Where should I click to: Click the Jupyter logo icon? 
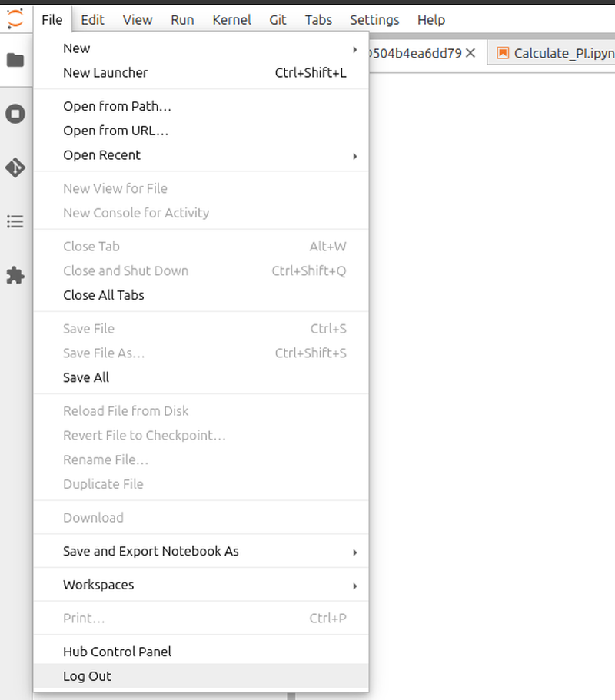pos(15,18)
